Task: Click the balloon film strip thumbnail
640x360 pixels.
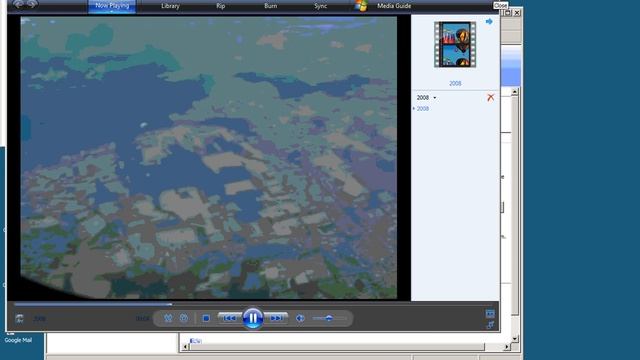Action: (455, 44)
